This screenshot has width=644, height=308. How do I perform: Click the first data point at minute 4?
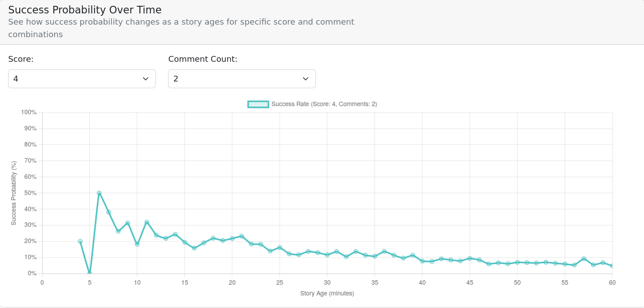pos(80,241)
